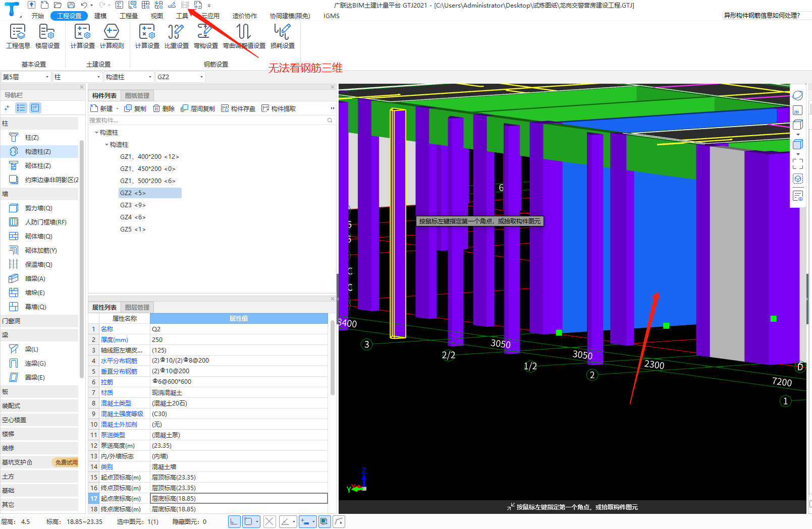Open the 造价协作 ribbon tab

click(x=245, y=16)
